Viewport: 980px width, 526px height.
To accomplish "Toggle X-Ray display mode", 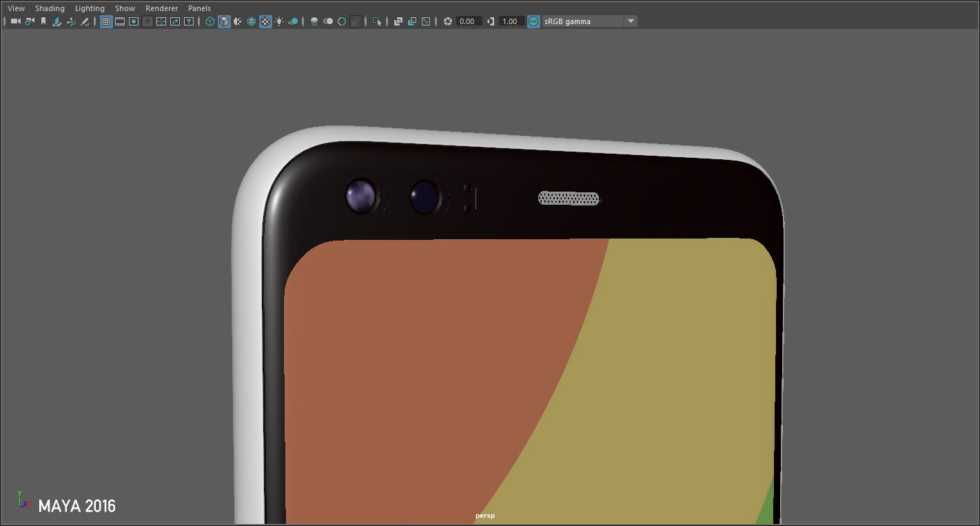I will 398,21.
